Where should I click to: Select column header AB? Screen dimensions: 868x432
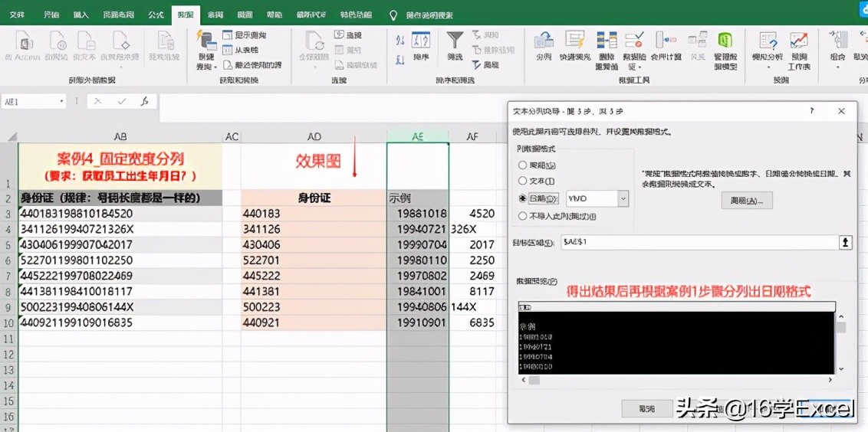click(120, 136)
